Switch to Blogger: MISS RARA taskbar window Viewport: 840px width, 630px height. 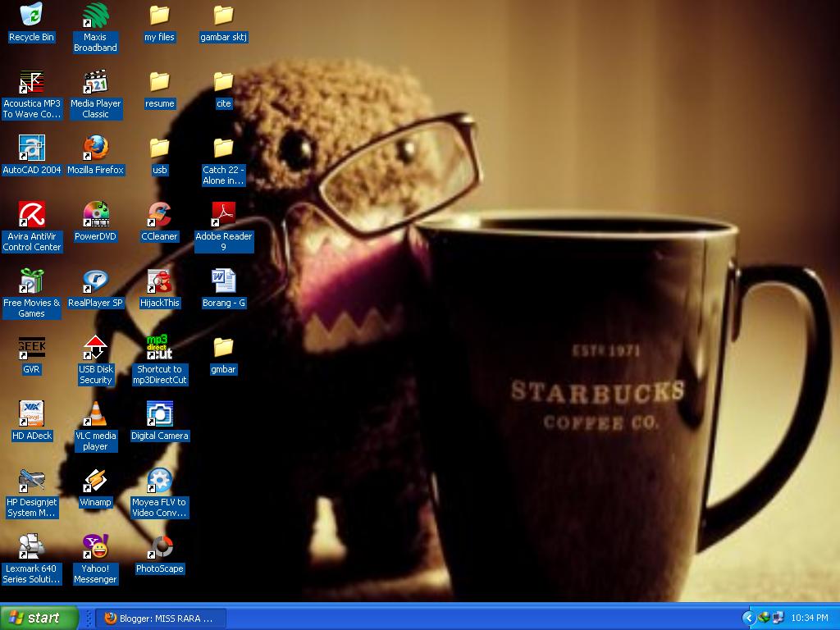pyautogui.click(x=161, y=619)
